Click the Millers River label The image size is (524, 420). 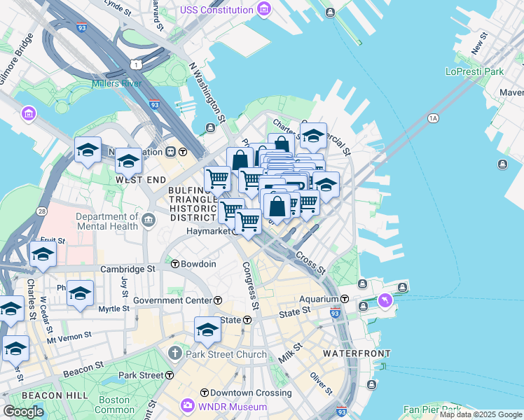point(116,83)
